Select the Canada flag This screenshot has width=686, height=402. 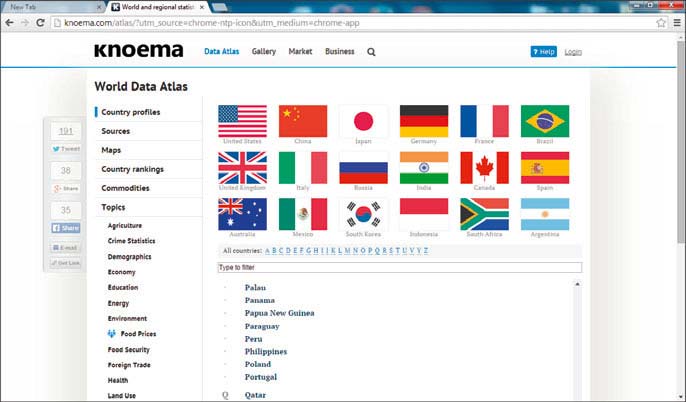[484, 168]
